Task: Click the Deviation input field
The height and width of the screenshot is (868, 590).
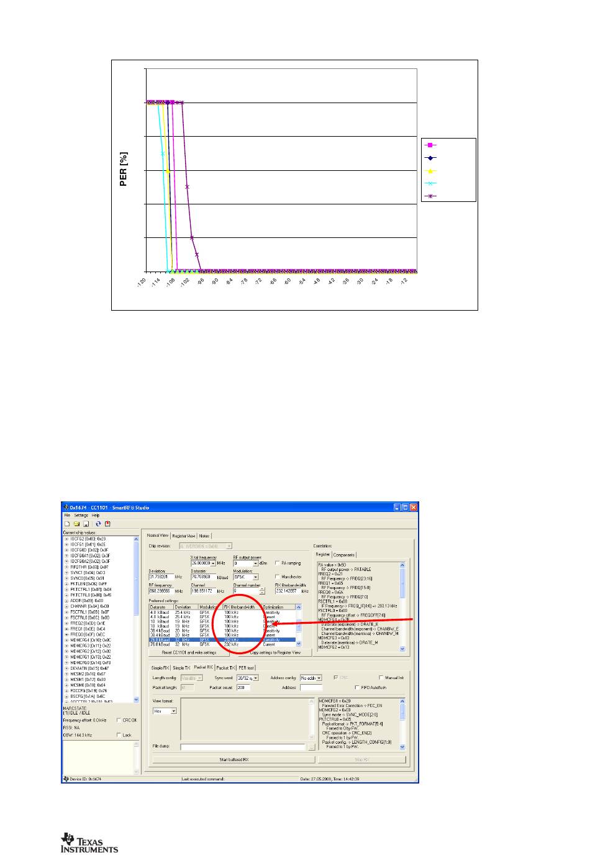Action: (x=161, y=577)
